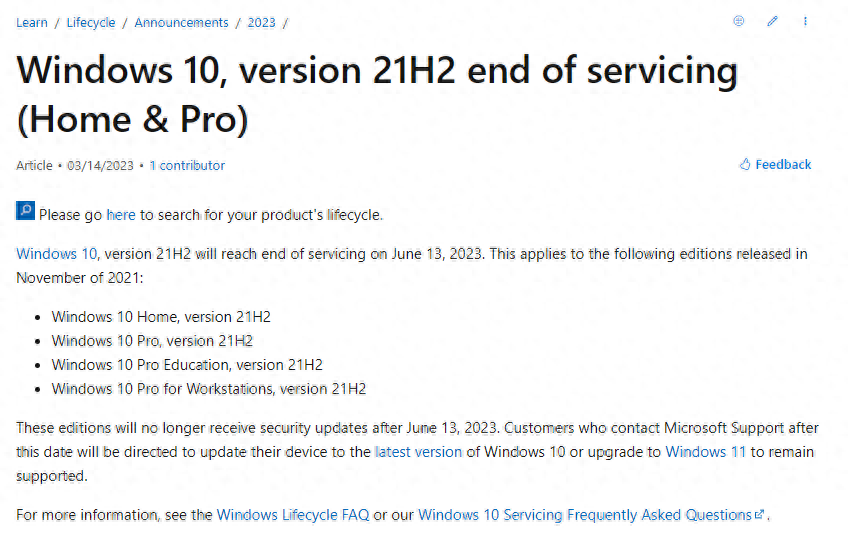Navigate to the Announcements breadcrumb
The width and height of the screenshot is (848, 546).
pos(181,22)
